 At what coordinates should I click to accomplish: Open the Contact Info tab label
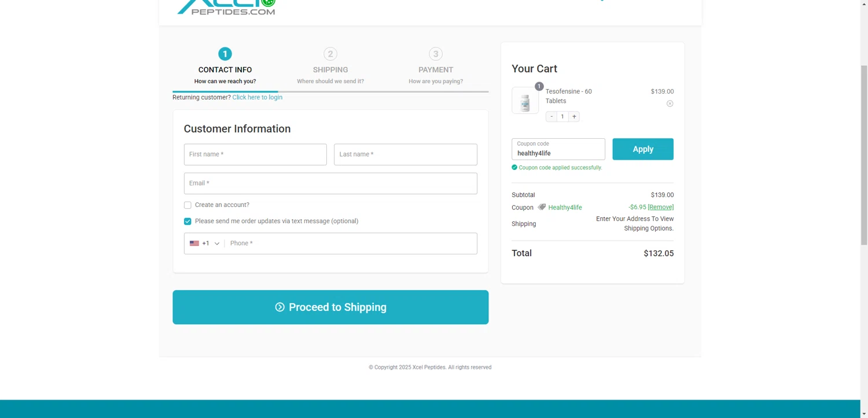click(x=225, y=70)
